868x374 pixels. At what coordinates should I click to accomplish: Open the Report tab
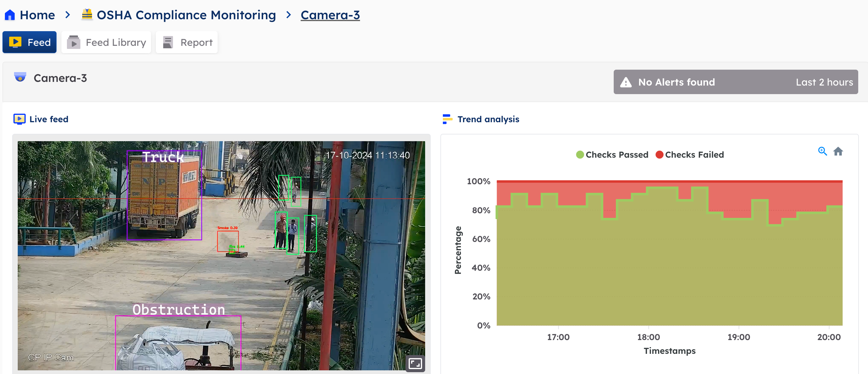pyautogui.click(x=187, y=42)
